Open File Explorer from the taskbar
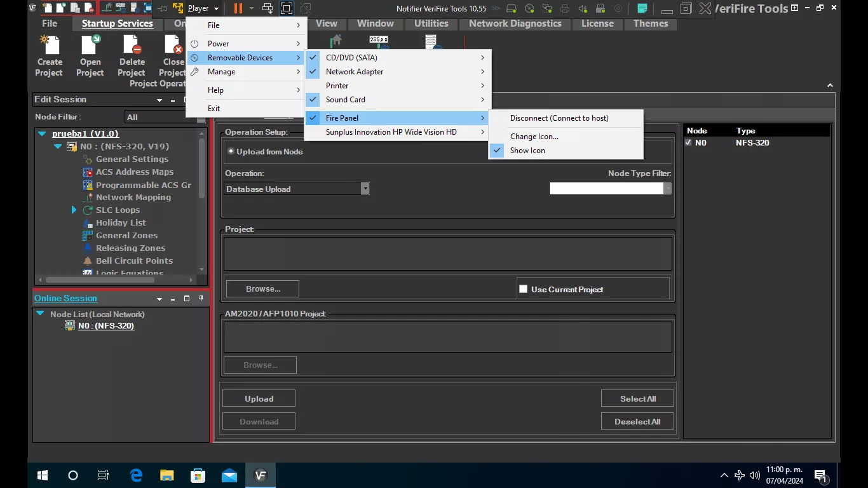The height and width of the screenshot is (488, 868). (167, 475)
